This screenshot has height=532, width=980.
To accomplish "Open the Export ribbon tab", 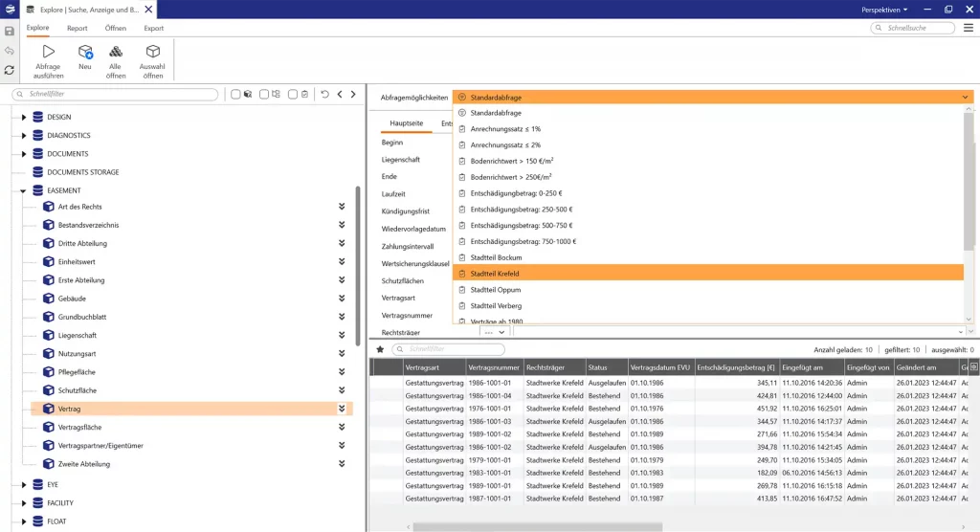I will 153,29.
